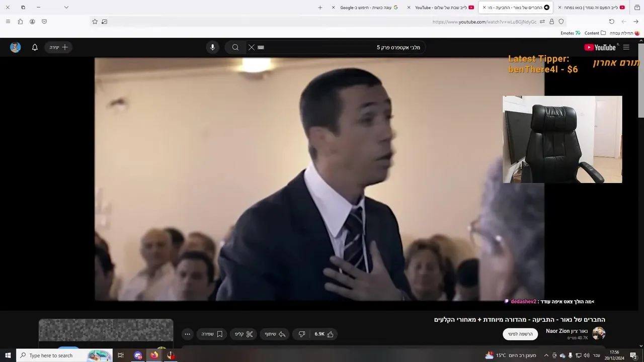644x362 pixels.
Task: Open the weather widget 15°C
Action: (511, 355)
